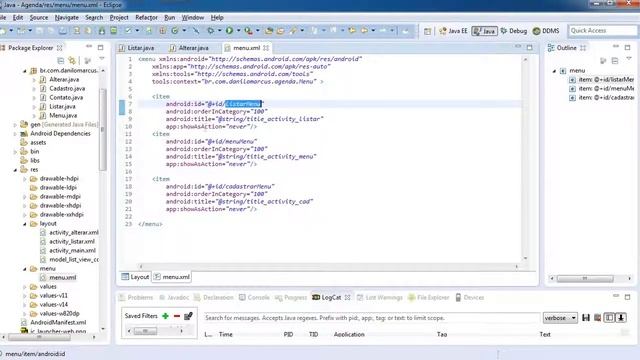This screenshot has height=360, width=640.
Task: Open the Edit menu
Action: 18,18
